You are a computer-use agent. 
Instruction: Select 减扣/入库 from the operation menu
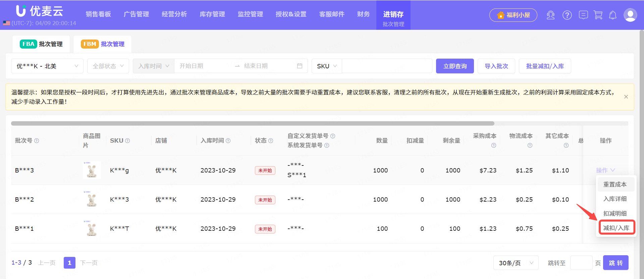click(616, 228)
